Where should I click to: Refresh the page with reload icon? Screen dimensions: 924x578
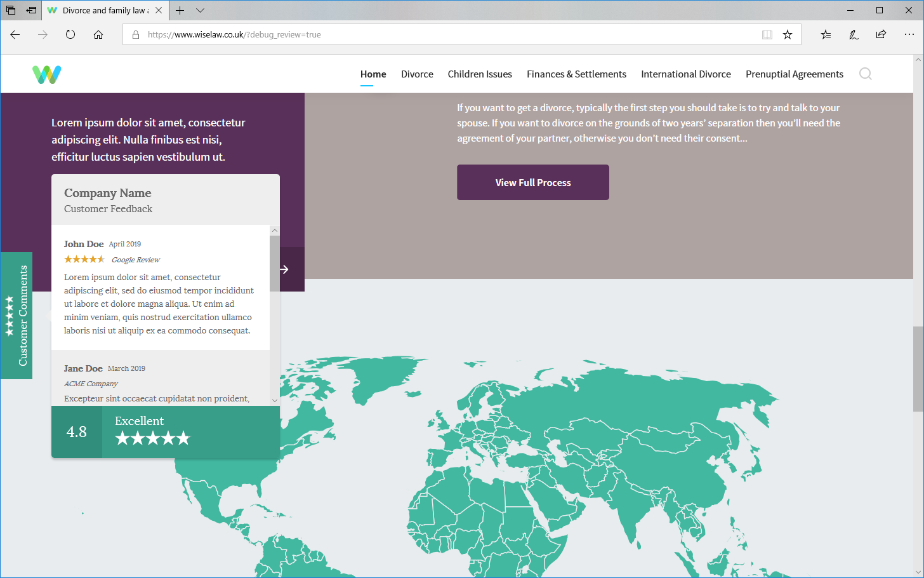tap(70, 34)
